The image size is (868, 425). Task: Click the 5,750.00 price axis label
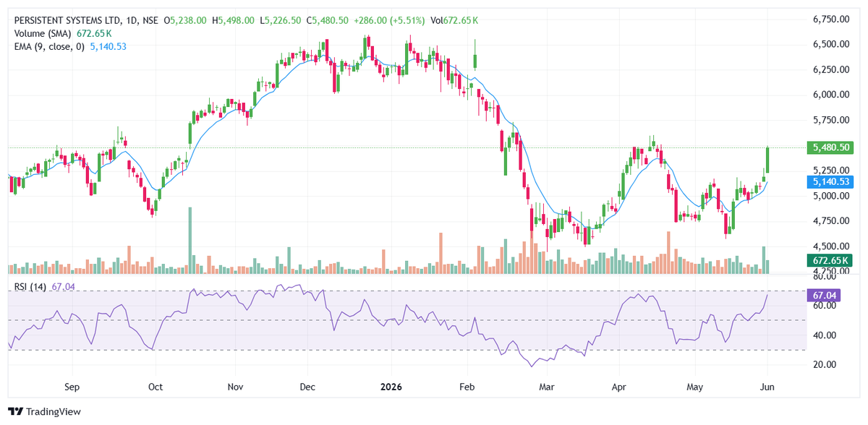click(x=830, y=120)
